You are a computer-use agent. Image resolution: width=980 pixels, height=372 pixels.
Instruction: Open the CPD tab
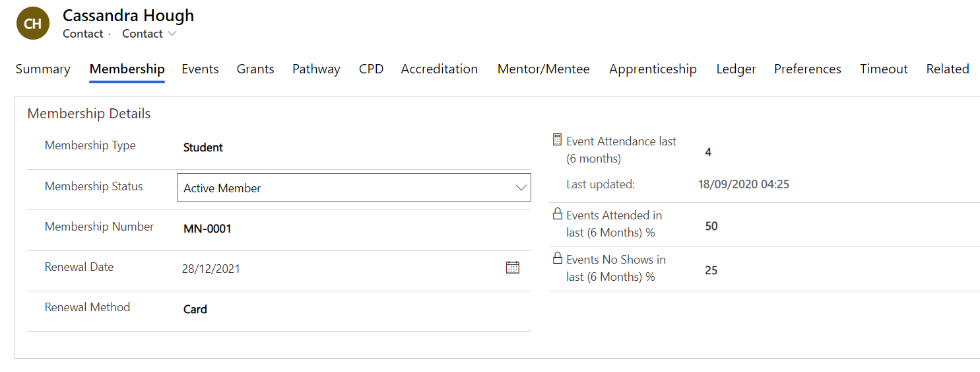pos(371,69)
